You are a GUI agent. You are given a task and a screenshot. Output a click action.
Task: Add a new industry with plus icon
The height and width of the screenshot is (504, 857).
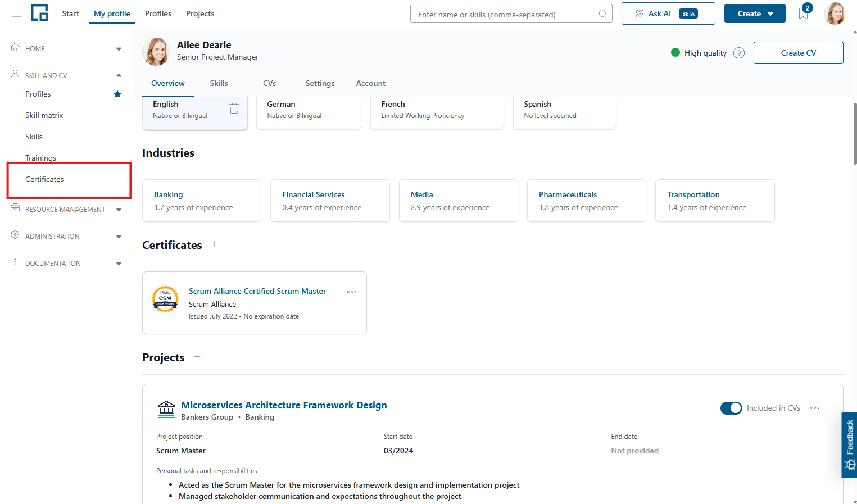pyautogui.click(x=207, y=152)
